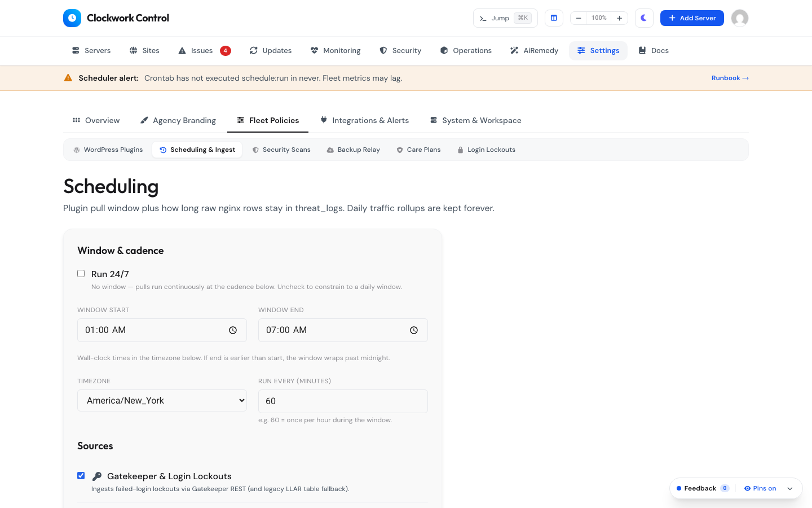Open the Feedback widget

coord(703,488)
